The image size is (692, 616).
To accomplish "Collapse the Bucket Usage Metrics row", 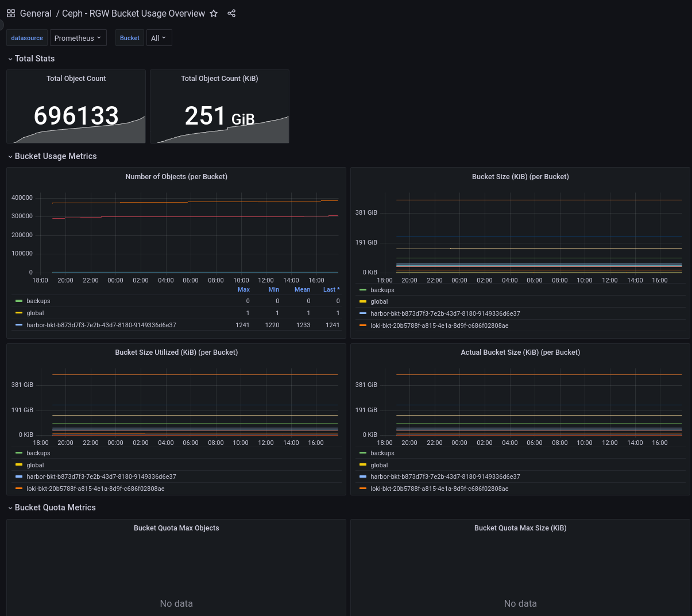I will (x=52, y=156).
